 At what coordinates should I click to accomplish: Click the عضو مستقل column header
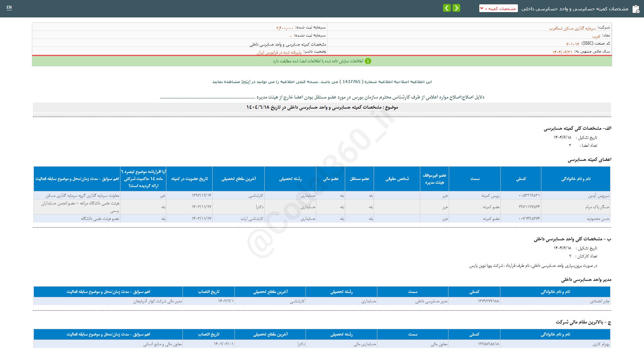360,179
